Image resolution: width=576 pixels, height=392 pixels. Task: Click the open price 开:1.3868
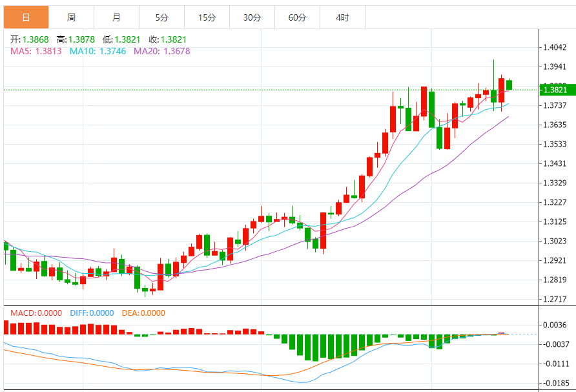coord(30,39)
